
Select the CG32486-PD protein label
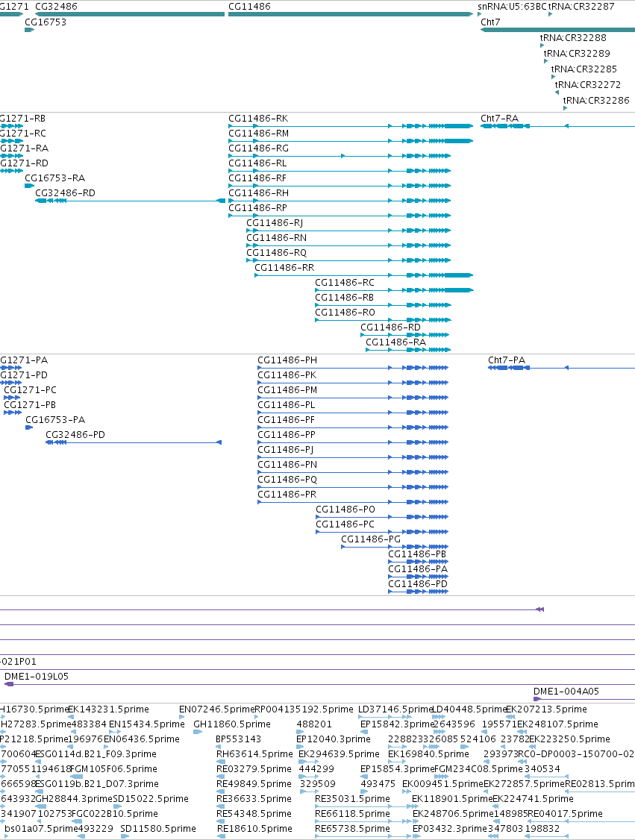[75, 436]
